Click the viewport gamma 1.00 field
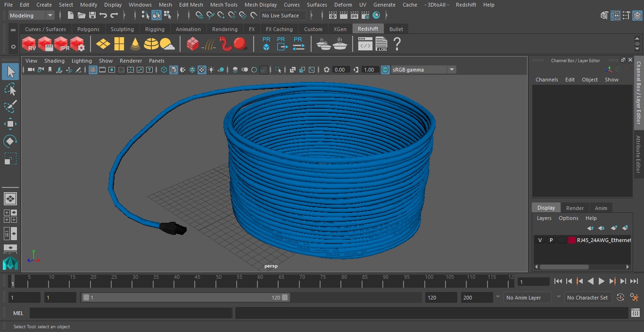 click(x=369, y=70)
